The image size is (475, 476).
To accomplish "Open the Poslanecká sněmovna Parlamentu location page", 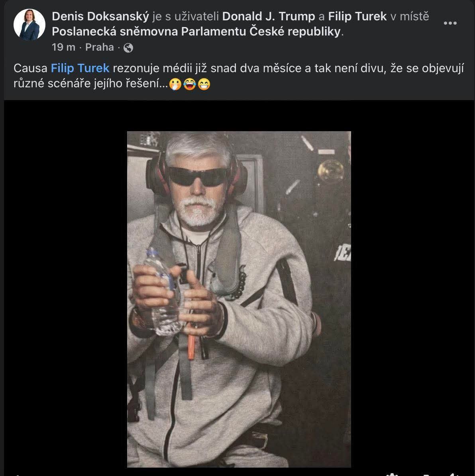I will tap(197, 31).
